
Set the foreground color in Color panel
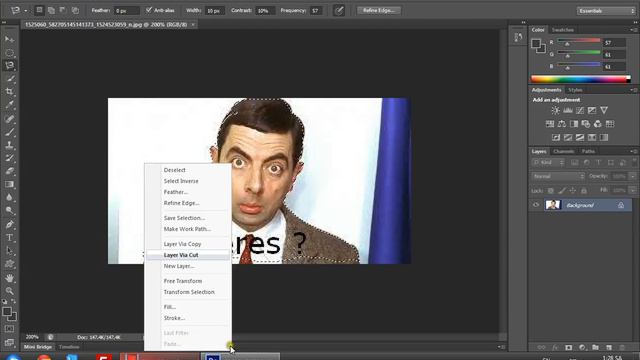coord(536,43)
